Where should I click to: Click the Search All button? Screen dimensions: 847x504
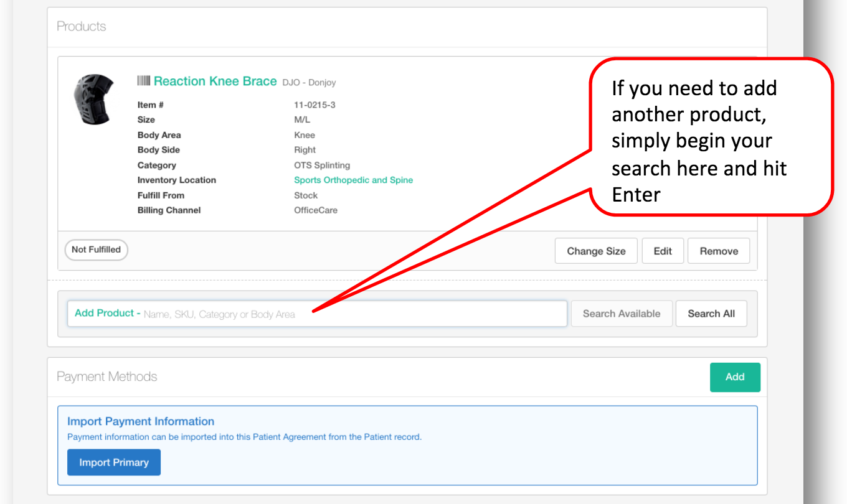711,314
